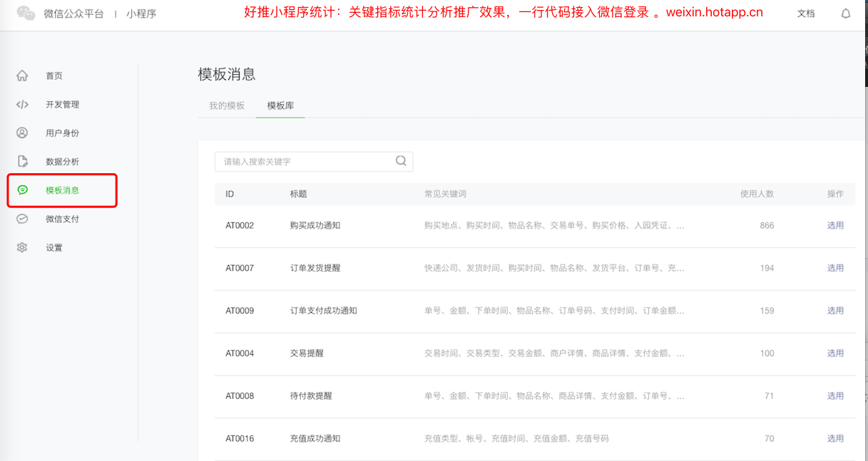This screenshot has width=868, height=461.
Task: Switch to the 我的模板 tab
Action: 227,105
